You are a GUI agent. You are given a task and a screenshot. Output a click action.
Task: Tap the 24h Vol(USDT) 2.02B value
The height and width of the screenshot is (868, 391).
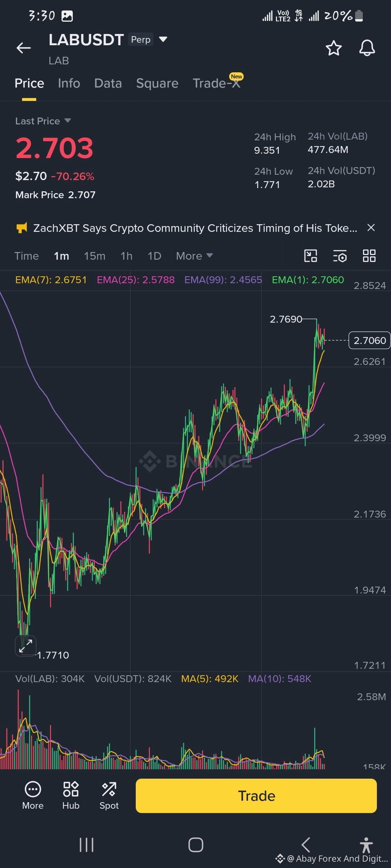tap(321, 184)
